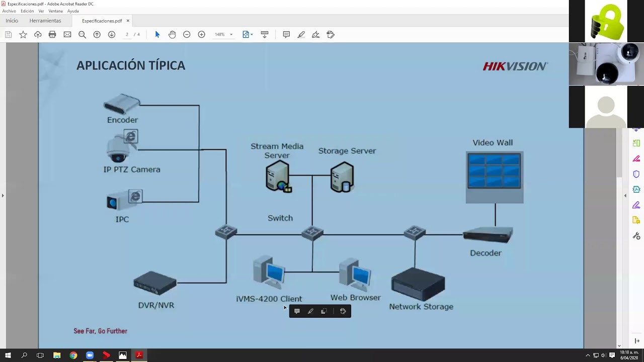Click the scrolling mode keyboard-arrow icon
Viewport: 644px width, 362px height.
pos(265,35)
